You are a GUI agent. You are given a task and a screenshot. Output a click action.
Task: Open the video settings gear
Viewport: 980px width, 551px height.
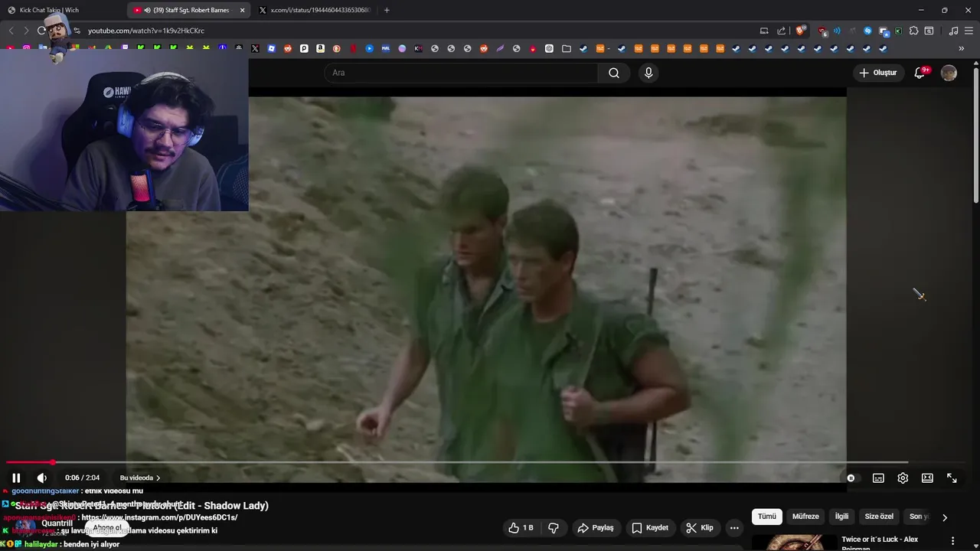[903, 478]
